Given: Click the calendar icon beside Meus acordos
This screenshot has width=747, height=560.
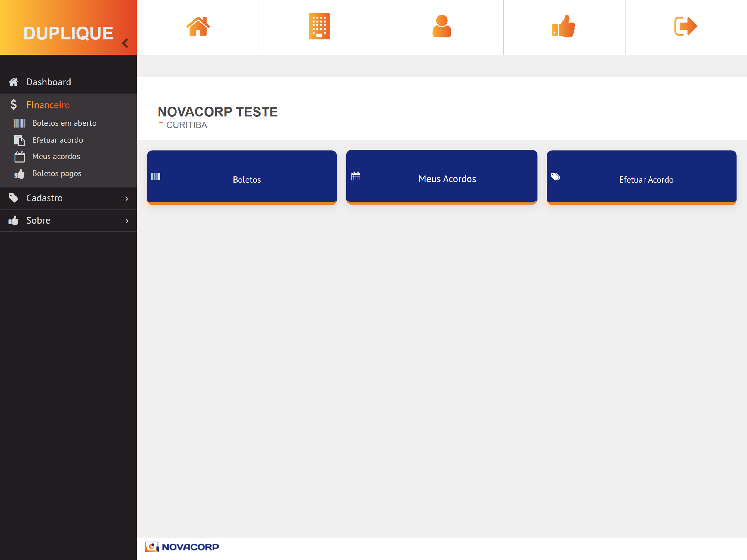Looking at the screenshot, I should [20, 157].
